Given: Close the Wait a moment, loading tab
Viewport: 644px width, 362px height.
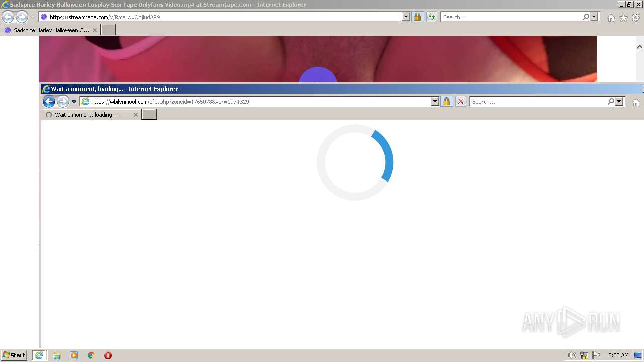Looking at the screenshot, I should click(x=135, y=115).
